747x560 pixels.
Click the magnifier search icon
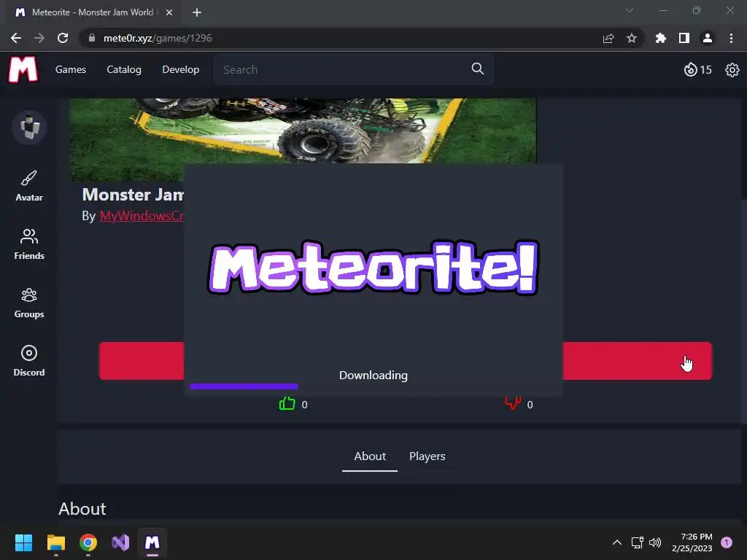click(x=477, y=69)
